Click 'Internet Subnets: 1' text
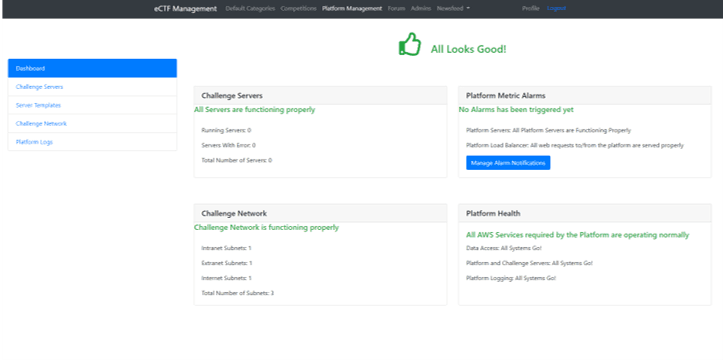The height and width of the screenshot is (360, 723). pyautogui.click(x=226, y=278)
